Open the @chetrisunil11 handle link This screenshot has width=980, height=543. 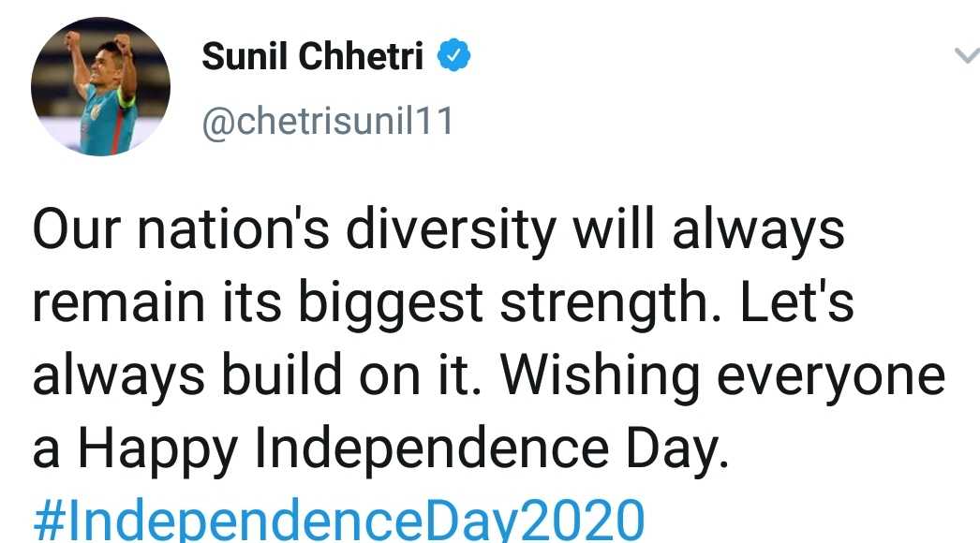[x=328, y=121]
